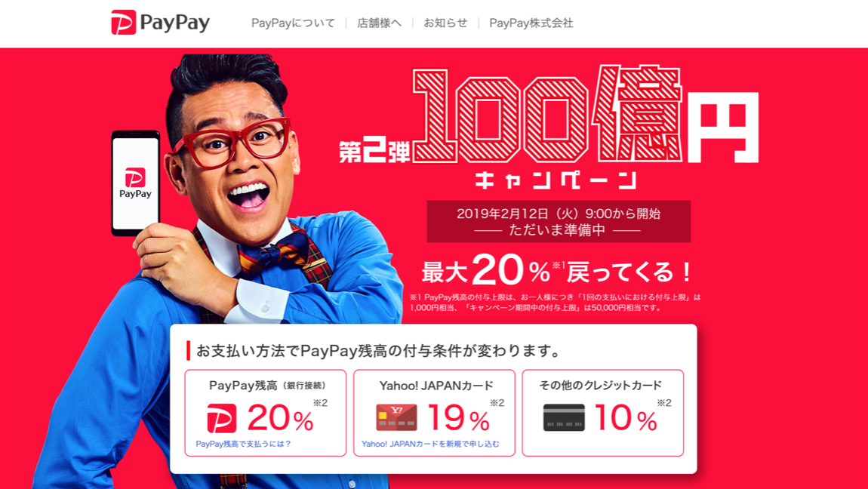Select the その他のクレジットカード 10% card
Viewport: 868px width, 489px height.
(603, 414)
